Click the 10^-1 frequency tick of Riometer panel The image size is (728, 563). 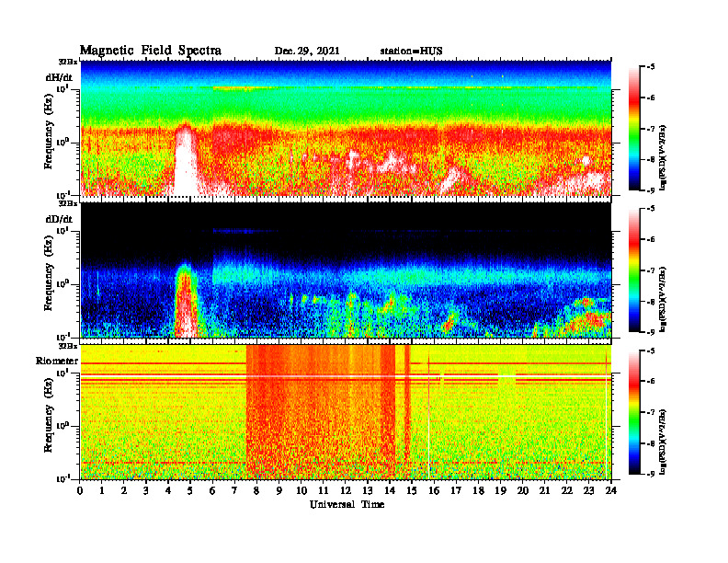click(x=63, y=478)
